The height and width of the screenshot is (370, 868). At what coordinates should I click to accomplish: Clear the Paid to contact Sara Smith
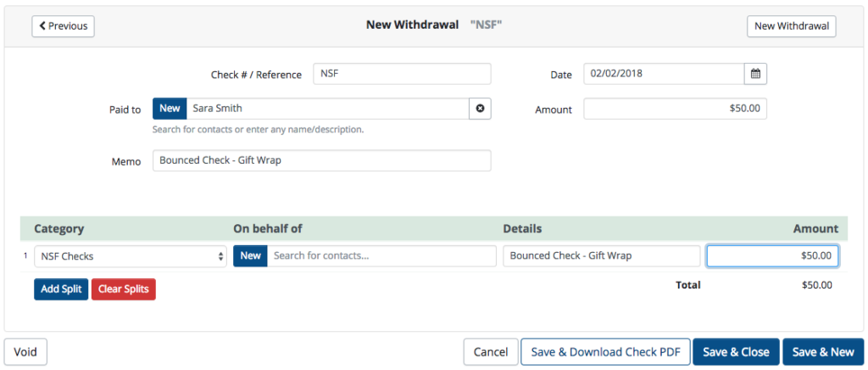click(480, 109)
